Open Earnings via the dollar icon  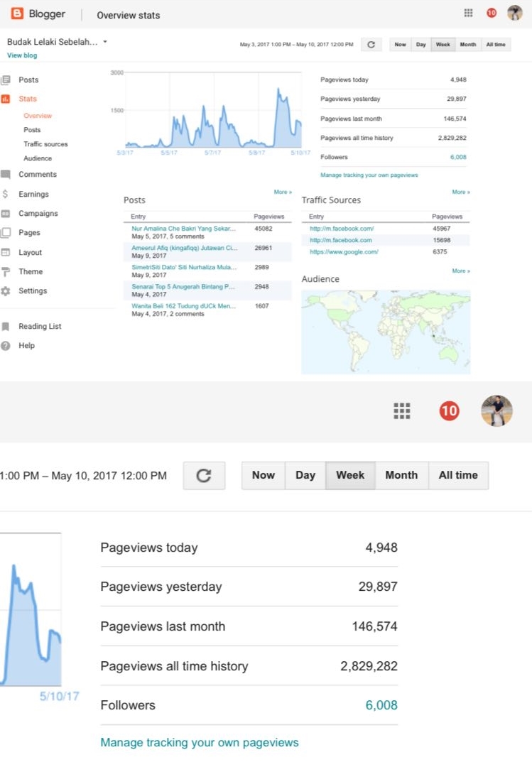(6, 194)
